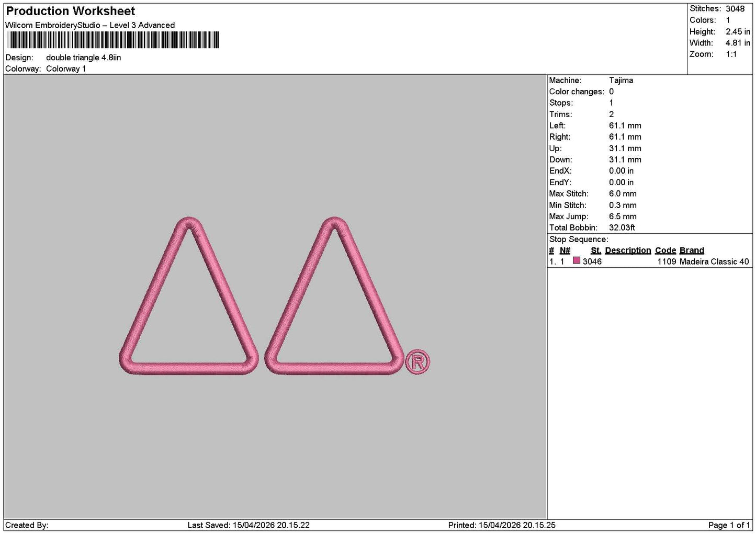Click the 'EndX:' label
This screenshot has height=534, width=756.
(x=560, y=171)
